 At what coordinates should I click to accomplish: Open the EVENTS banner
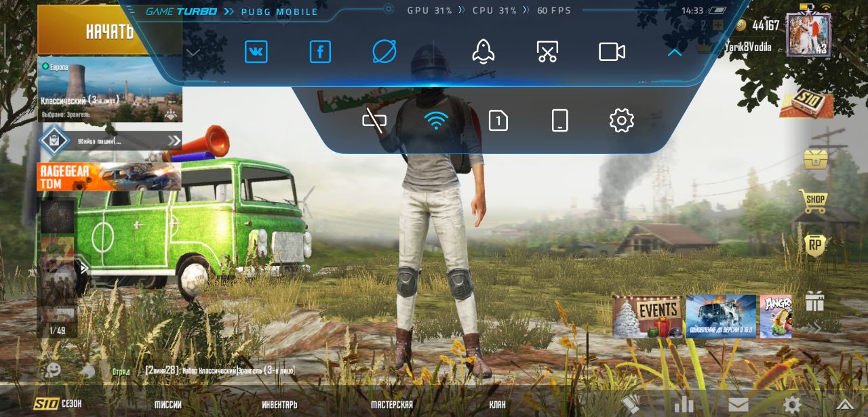(648, 316)
